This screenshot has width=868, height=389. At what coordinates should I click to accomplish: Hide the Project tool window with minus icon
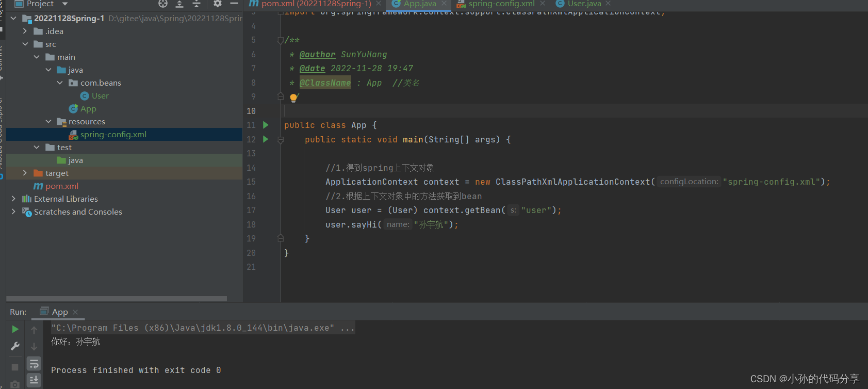(234, 4)
